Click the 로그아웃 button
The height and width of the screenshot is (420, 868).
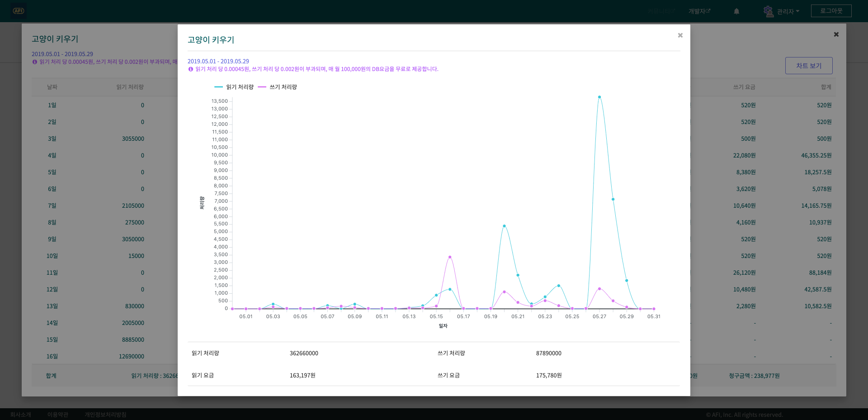(831, 11)
